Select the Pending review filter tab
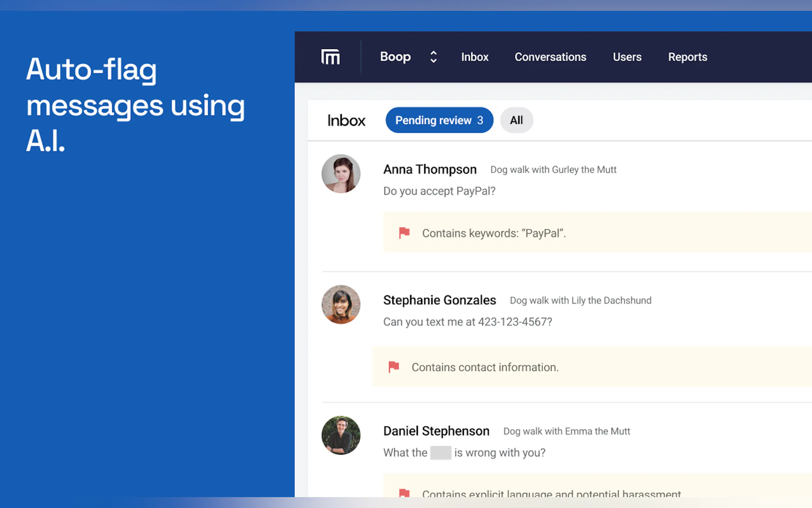812x508 pixels. point(439,120)
